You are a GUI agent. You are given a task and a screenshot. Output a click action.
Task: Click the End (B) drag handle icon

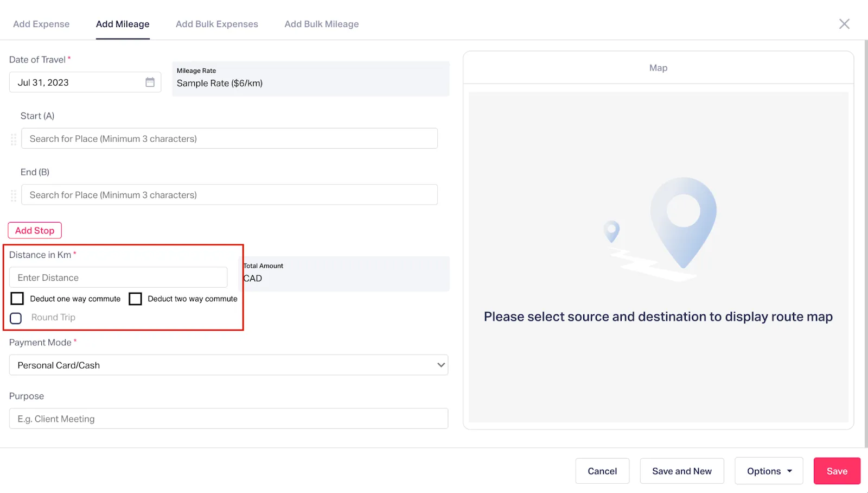pos(14,195)
